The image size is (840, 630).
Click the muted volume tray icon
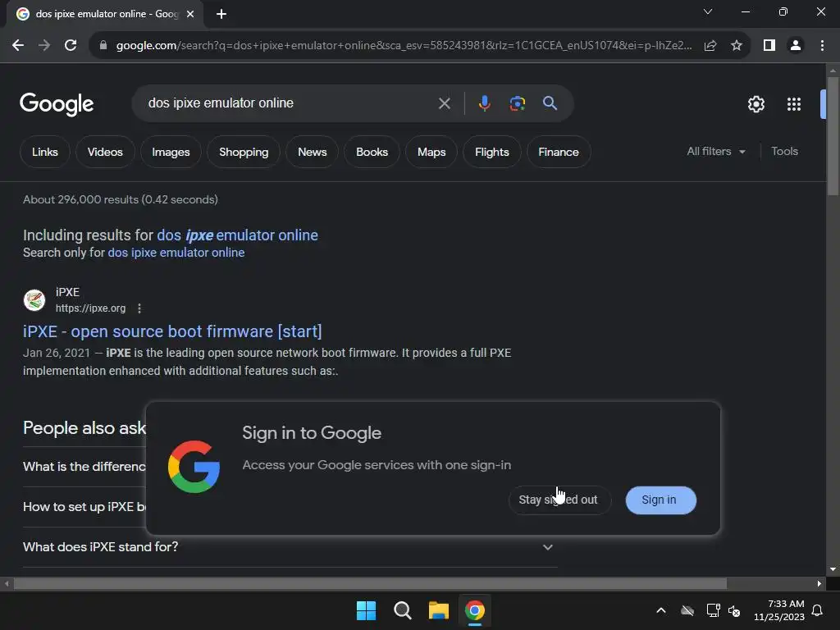(x=734, y=610)
